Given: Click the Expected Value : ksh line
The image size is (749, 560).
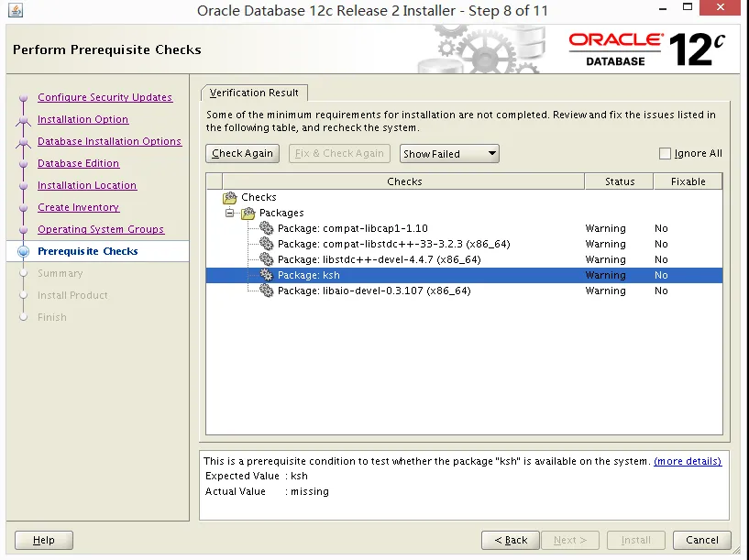Looking at the screenshot, I should (257, 476).
